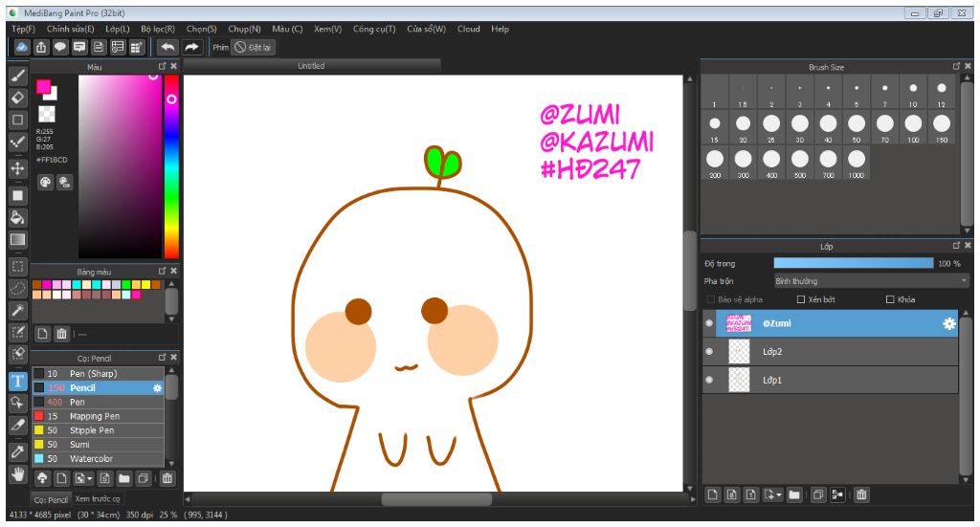Viewport: 980px width, 527px height.
Task: Click the horizontal canvas scrollbar
Action: click(437, 499)
